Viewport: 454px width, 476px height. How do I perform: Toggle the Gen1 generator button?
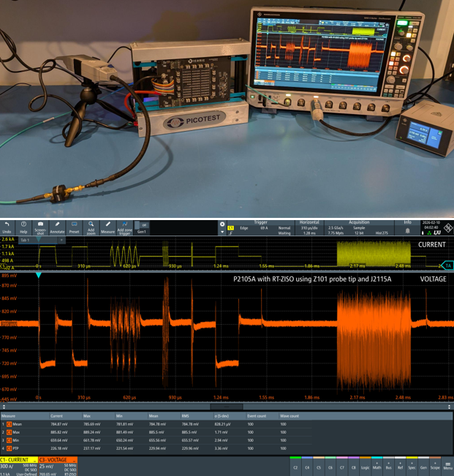[x=143, y=227]
